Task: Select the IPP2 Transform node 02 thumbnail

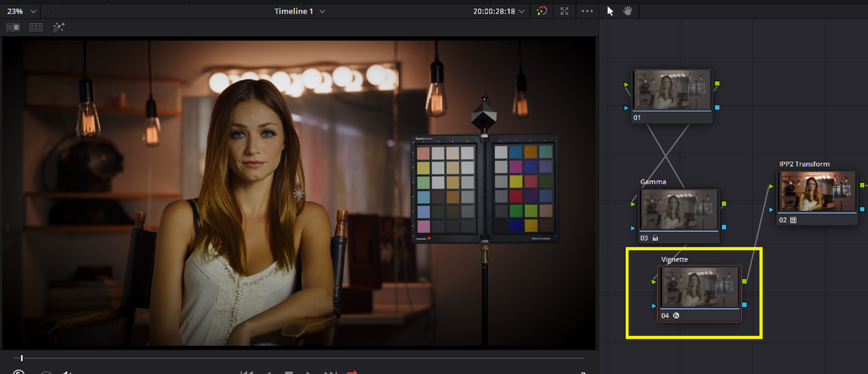Action: 817,192
